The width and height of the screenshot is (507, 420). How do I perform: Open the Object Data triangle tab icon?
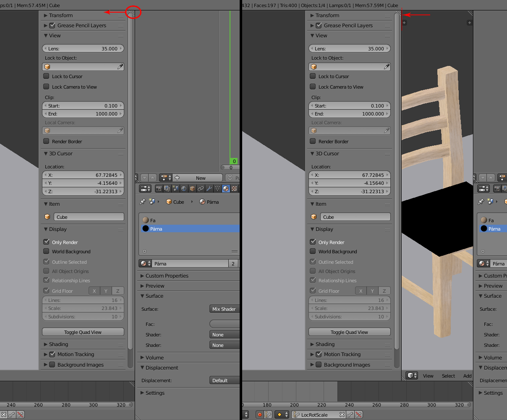click(217, 189)
